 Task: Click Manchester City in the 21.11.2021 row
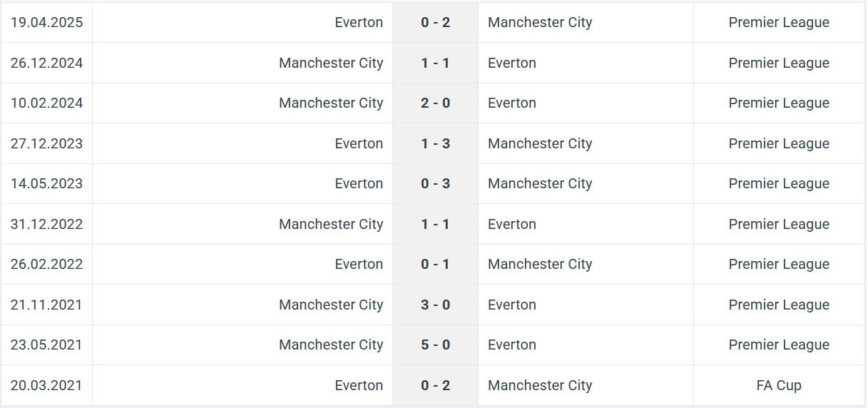coord(331,305)
